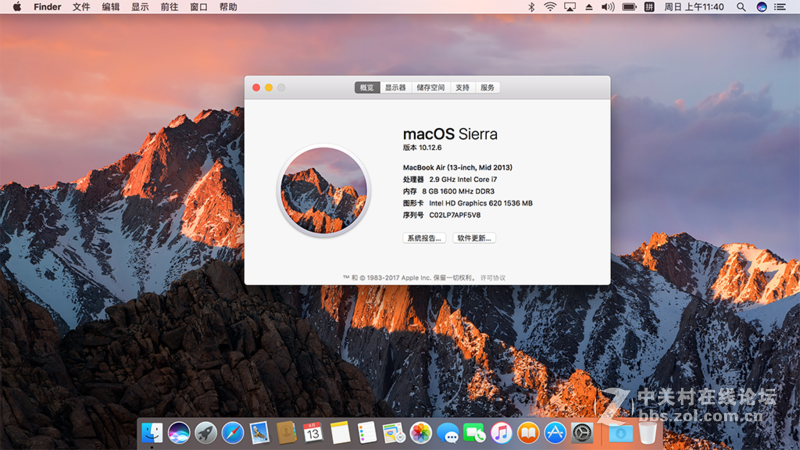Open iBooks orange icon in Dock
Viewport: 800px width, 450px height.
point(528,433)
